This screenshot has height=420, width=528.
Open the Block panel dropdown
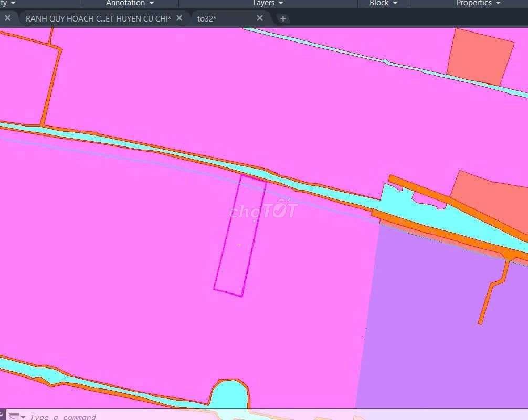click(384, 3)
